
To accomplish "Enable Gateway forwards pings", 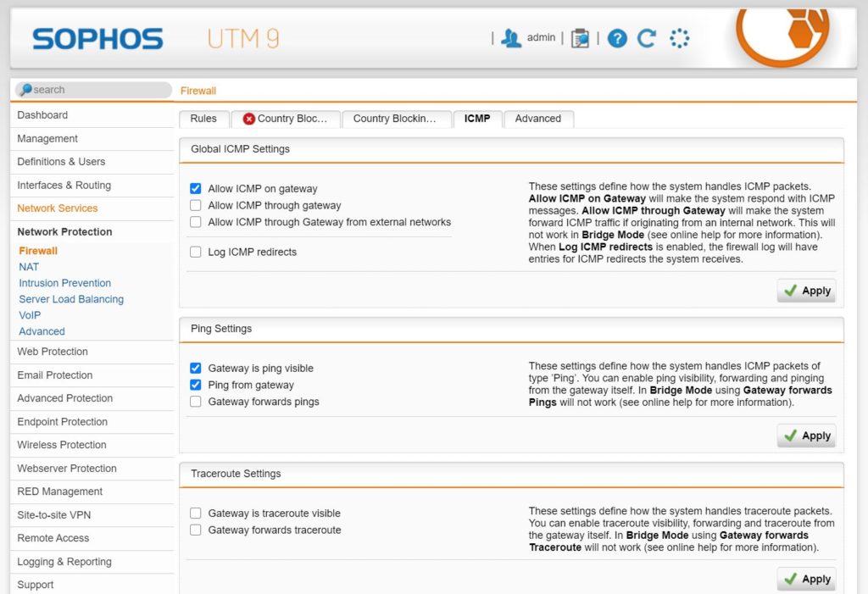I will 195,401.
